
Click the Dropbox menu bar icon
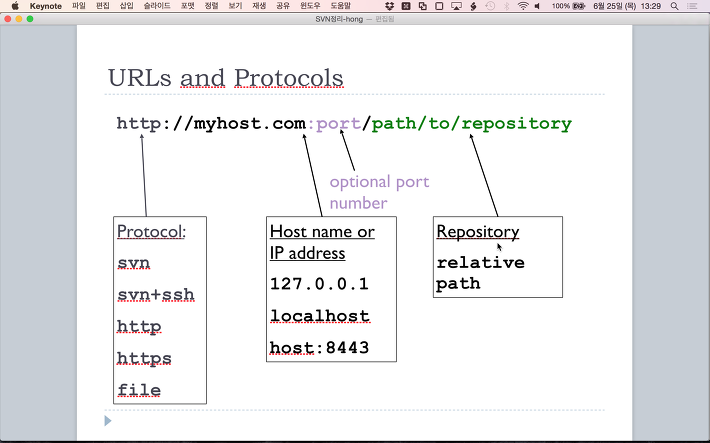pos(389,6)
